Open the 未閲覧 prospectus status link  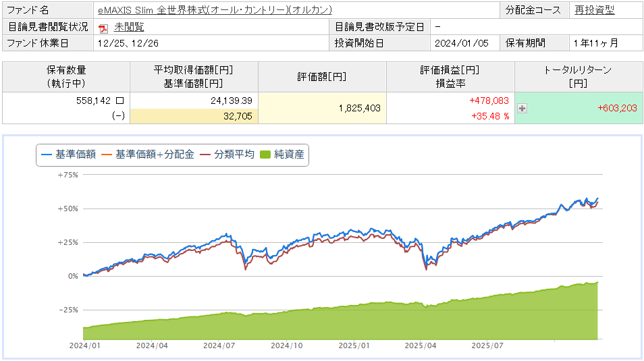click(128, 27)
